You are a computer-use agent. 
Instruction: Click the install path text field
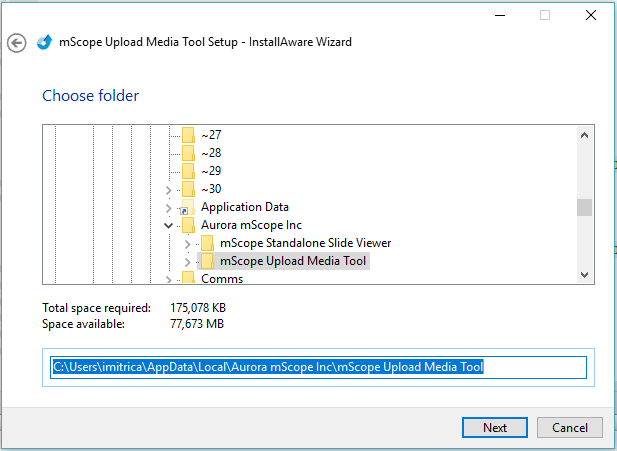(318, 367)
